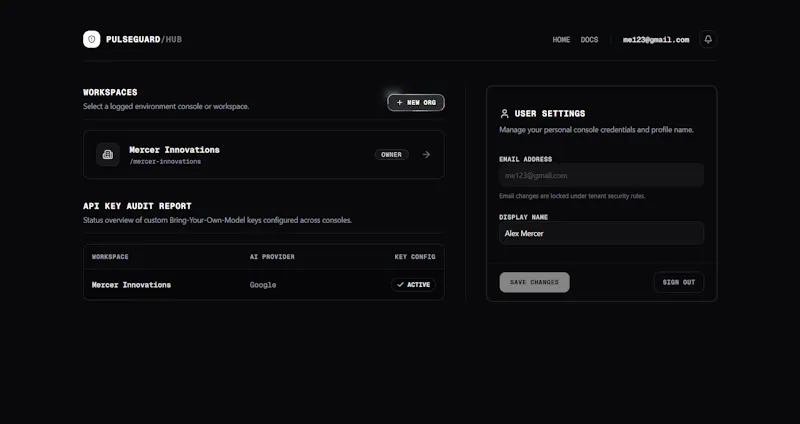
Task: Click the Email Address field label
Action: (x=526, y=159)
